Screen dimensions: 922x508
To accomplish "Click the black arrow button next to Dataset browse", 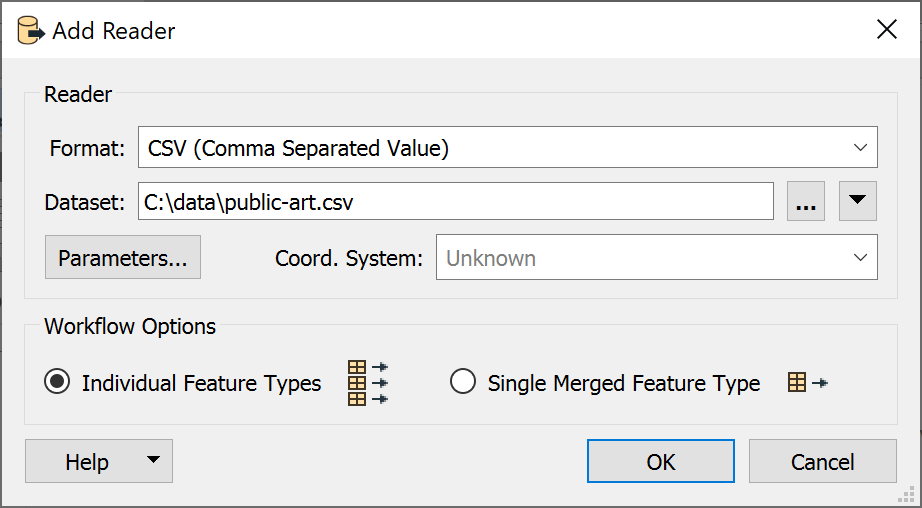I will coord(857,201).
